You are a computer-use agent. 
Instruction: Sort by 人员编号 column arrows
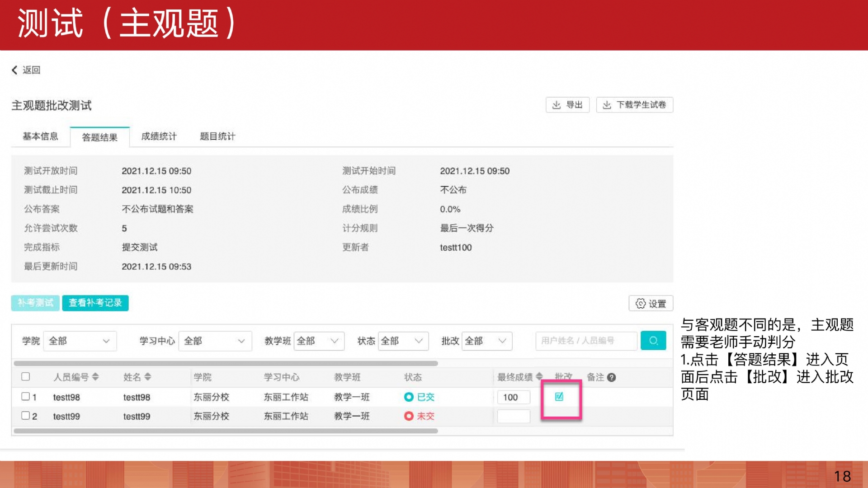pyautogui.click(x=95, y=377)
